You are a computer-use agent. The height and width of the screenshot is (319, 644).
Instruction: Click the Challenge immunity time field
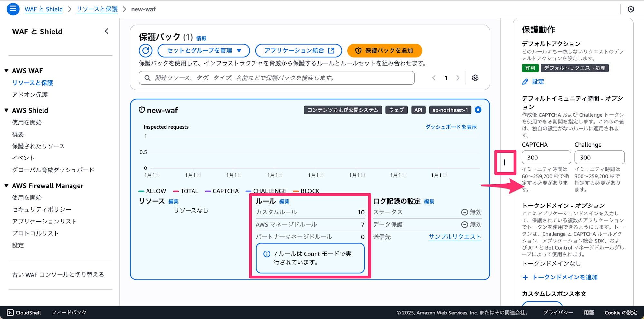[x=599, y=158]
